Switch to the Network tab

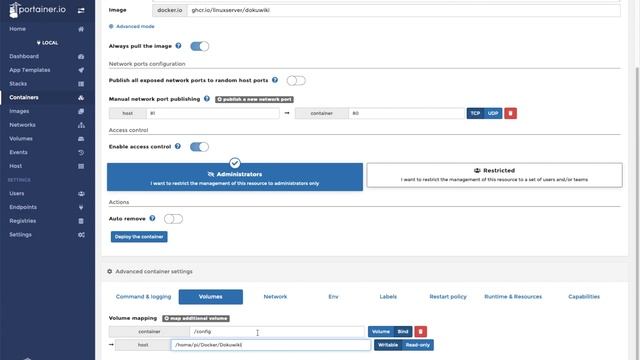point(276,297)
